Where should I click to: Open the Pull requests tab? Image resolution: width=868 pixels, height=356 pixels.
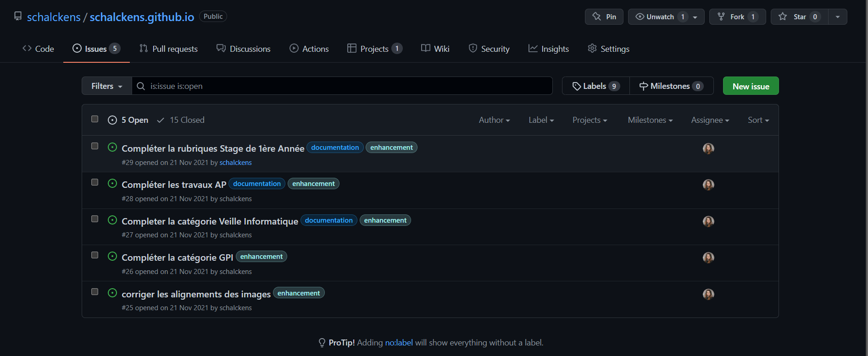[168, 49]
